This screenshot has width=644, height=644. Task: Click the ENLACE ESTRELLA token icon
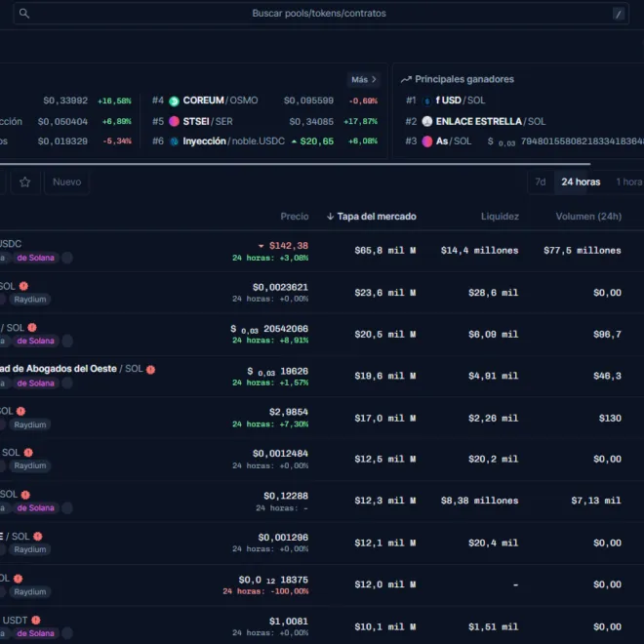click(x=427, y=121)
